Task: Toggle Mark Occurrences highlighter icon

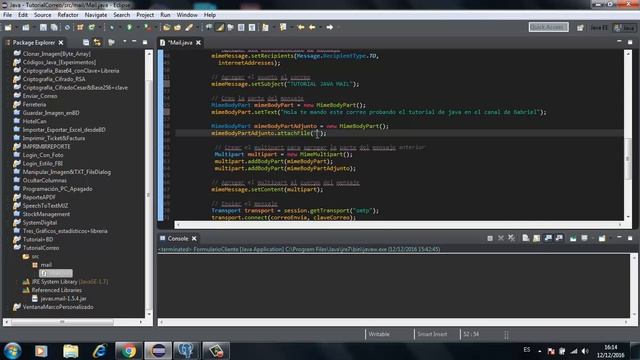Action: pos(220,27)
